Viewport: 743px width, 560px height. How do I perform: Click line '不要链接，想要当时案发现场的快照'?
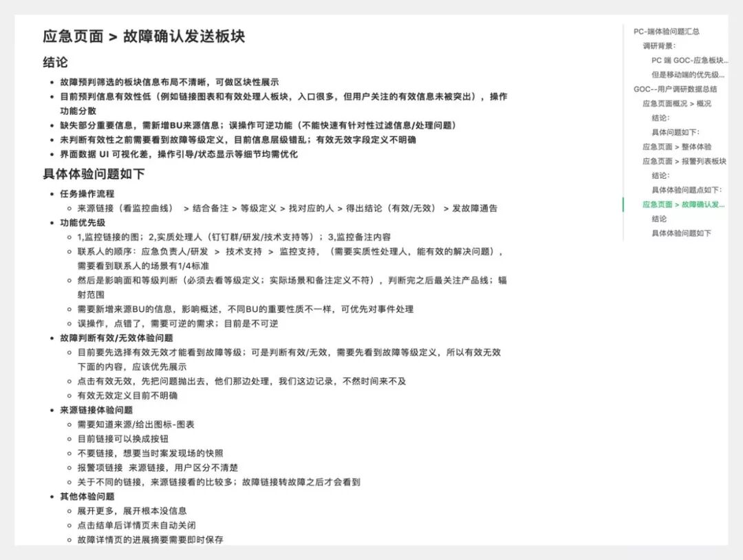(150, 453)
